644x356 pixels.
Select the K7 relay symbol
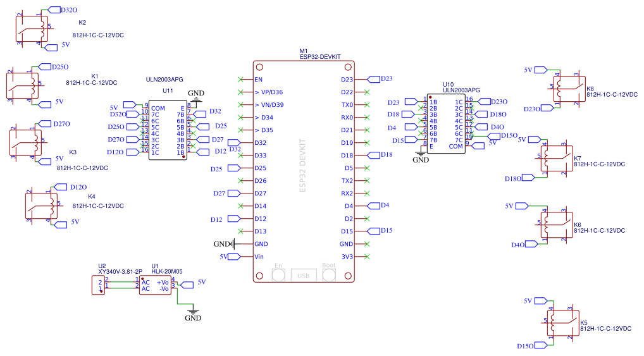click(x=557, y=159)
